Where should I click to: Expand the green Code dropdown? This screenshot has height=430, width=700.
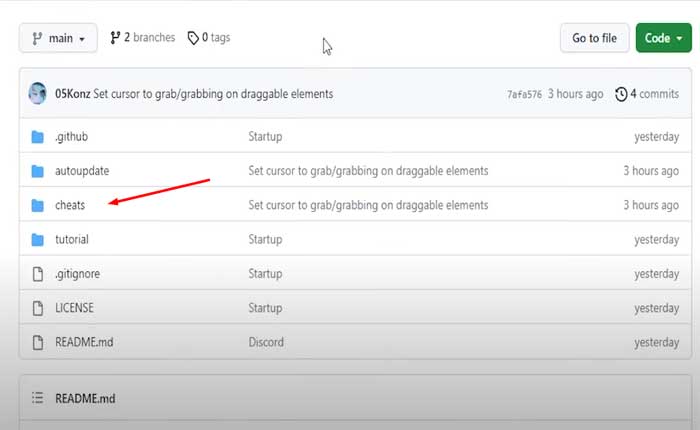pyautogui.click(x=663, y=38)
